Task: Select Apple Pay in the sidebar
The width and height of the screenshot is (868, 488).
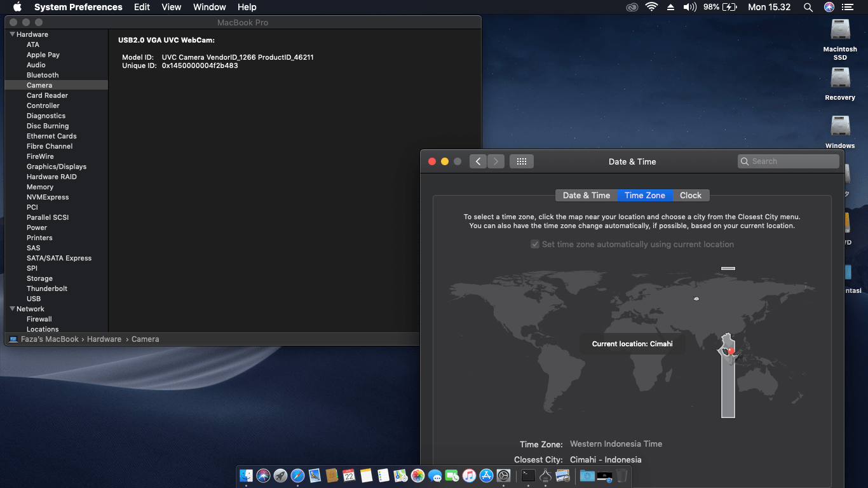Action: (x=43, y=55)
